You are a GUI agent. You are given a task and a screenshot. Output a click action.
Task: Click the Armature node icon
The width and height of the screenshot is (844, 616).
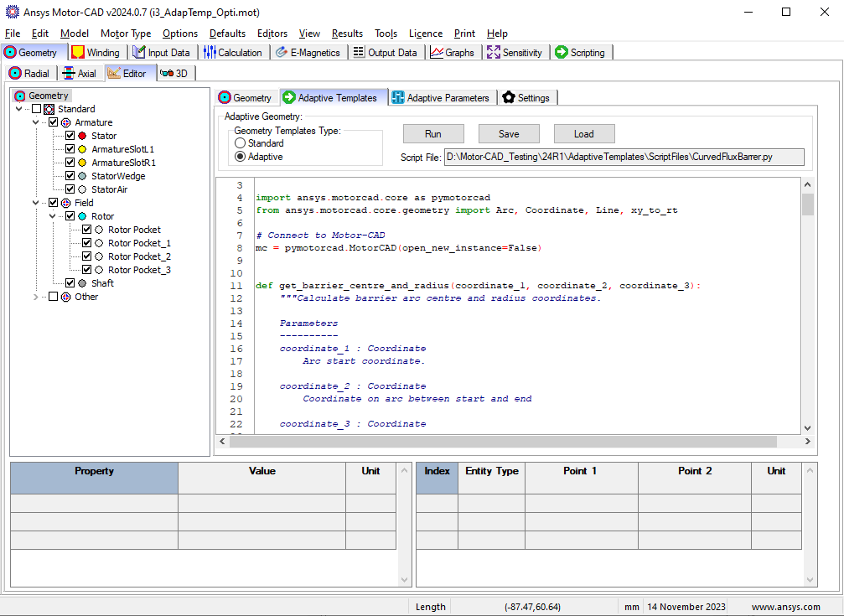tap(65, 122)
